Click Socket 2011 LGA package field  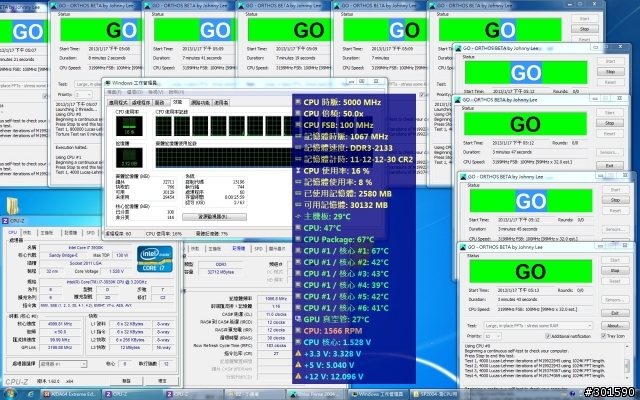(85, 263)
